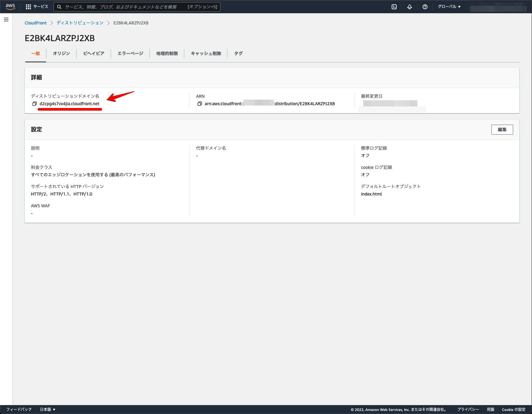Open the サービス grid menu

[x=37, y=6]
